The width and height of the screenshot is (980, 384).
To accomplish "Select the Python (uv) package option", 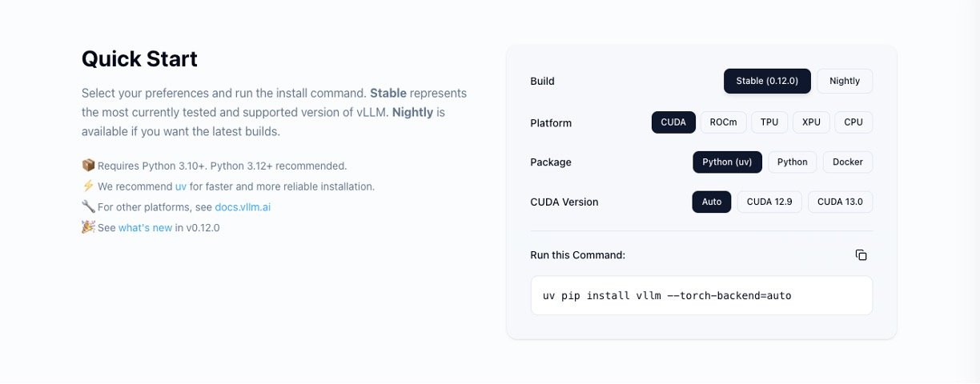I will point(727,162).
